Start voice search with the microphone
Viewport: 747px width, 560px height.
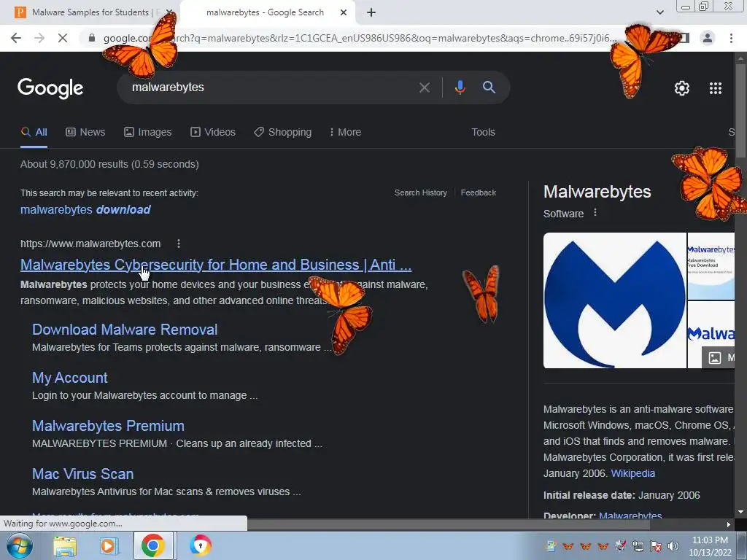point(460,87)
